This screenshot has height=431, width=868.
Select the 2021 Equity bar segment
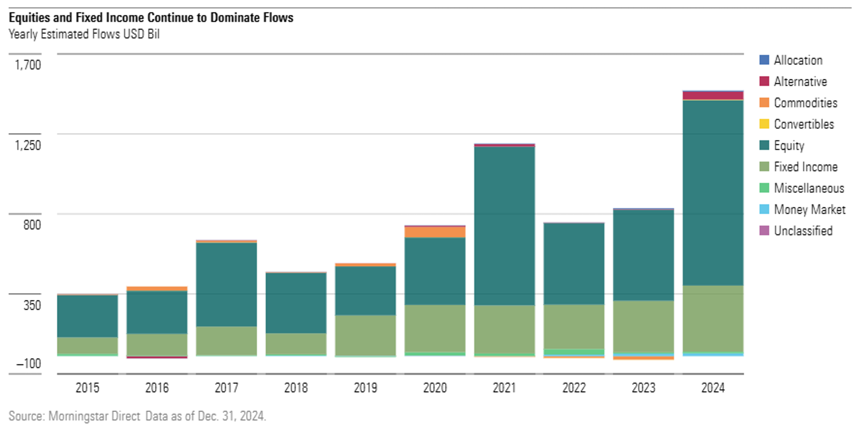tap(504, 226)
